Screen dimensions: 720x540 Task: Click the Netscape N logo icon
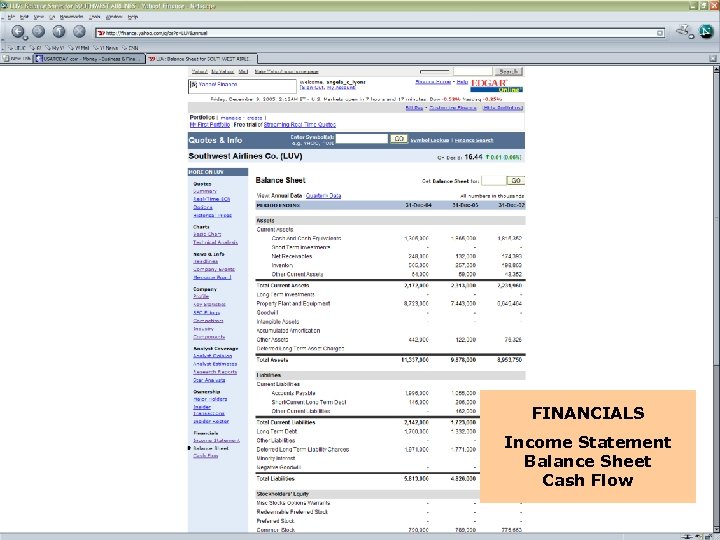[x=706, y=31]
